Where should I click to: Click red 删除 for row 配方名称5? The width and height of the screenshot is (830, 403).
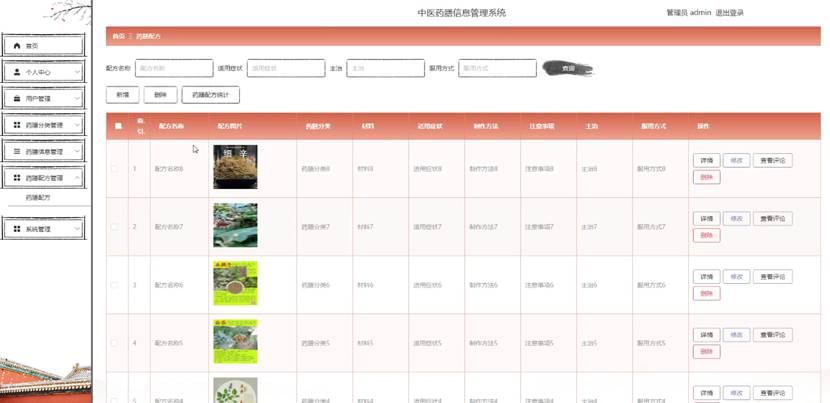(x=707, y=352)
